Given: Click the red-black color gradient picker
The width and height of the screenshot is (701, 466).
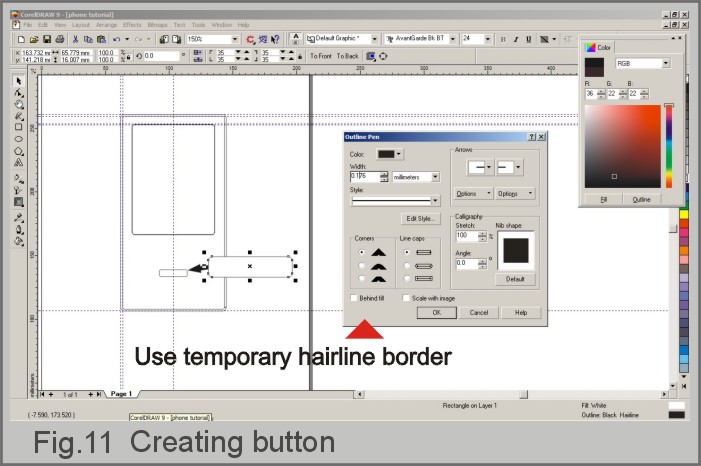Looking at the screenshot, I should [622, 146].
